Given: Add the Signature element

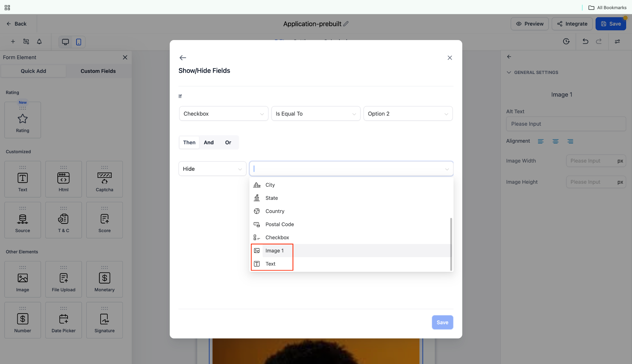Looking at the screenshot, I should [105, 320].
